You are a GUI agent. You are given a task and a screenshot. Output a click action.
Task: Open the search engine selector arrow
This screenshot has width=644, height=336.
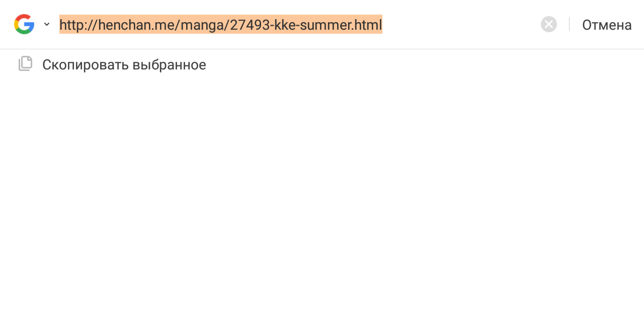click(47, 24)
